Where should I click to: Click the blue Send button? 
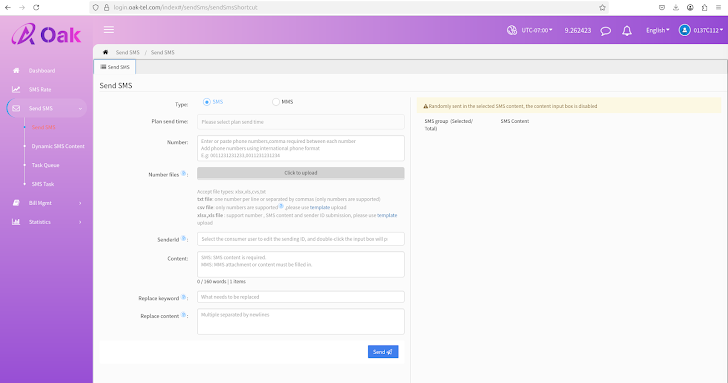pos(383,351)
